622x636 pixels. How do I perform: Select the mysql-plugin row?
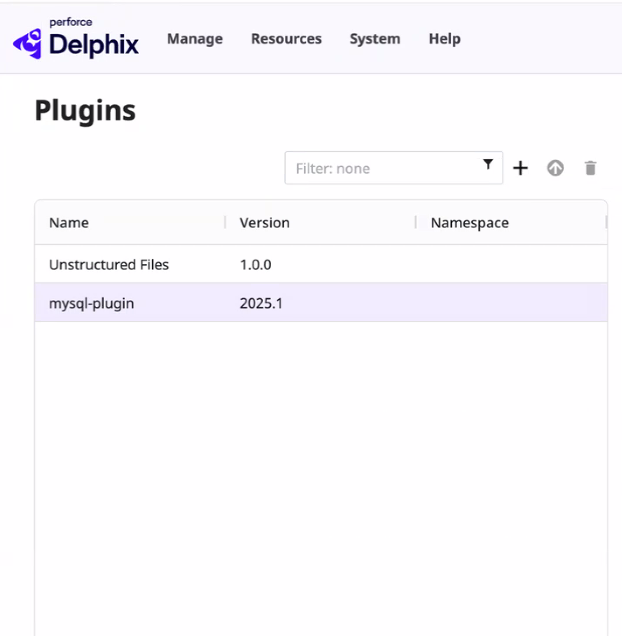pos(91,303)
